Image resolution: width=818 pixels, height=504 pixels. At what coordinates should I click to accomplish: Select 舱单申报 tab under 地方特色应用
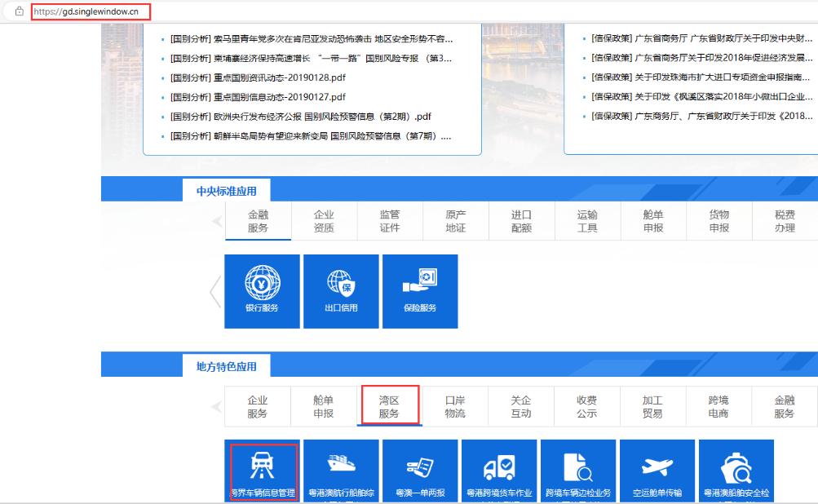(x=324, y=406)
